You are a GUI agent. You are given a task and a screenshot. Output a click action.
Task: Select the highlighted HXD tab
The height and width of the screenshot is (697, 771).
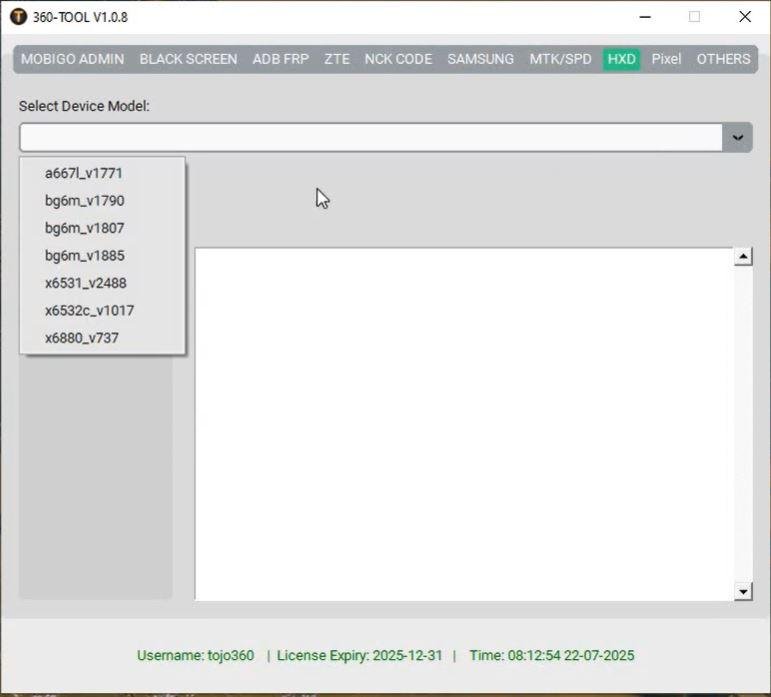(x=622, y=59)
